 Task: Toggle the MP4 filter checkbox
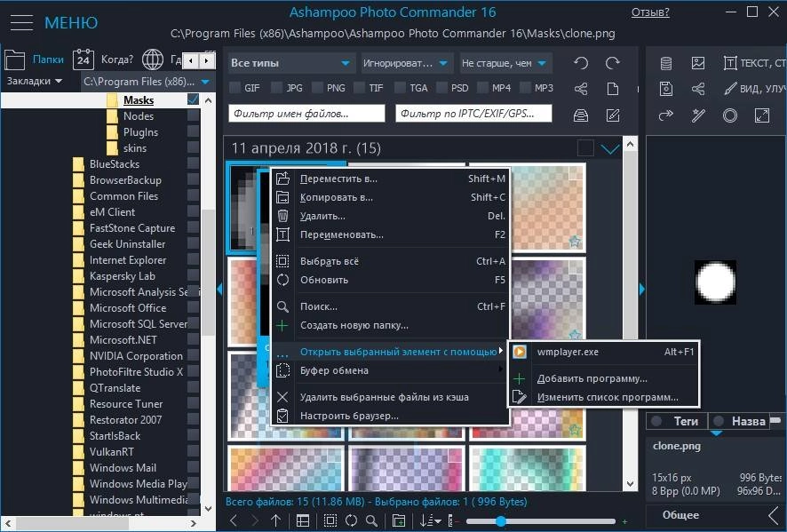(x=483, y=88)
